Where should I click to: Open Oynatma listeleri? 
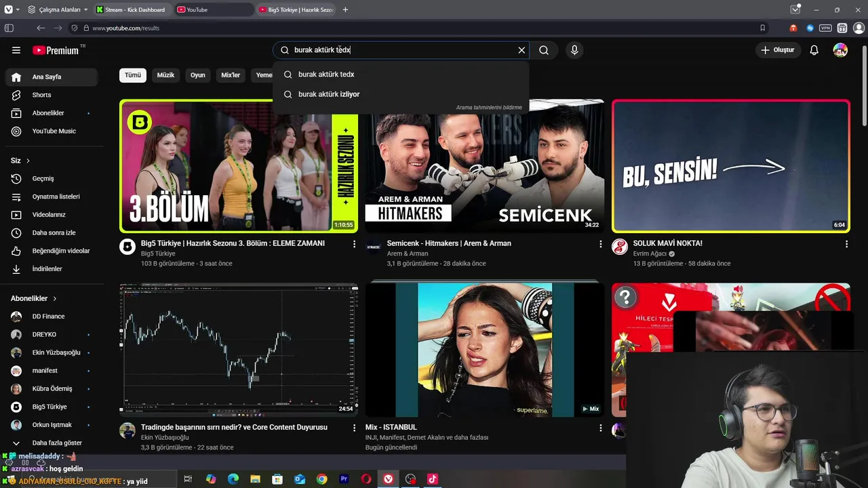(52, 197)
